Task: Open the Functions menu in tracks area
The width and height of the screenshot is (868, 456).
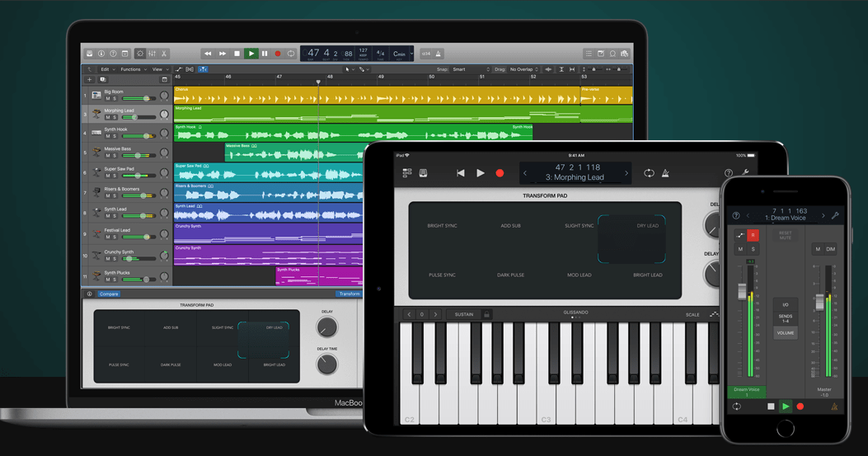Action: pyautogui.click(x=134, y=69)
